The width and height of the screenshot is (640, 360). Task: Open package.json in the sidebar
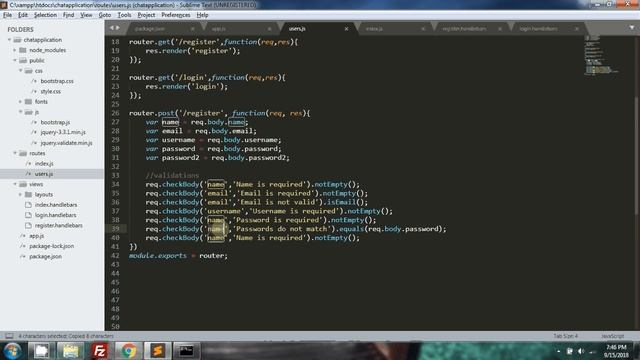(x=46, y=257)
